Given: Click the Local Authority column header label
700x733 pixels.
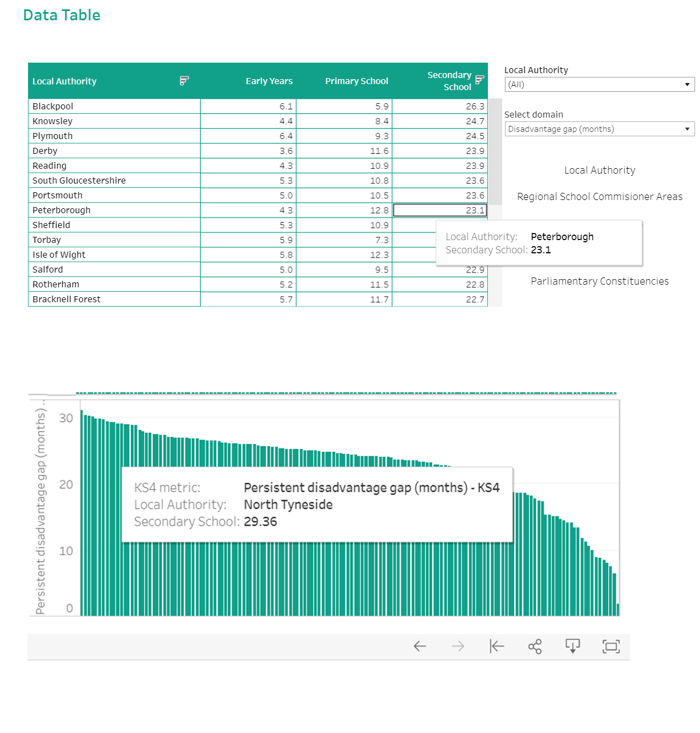Looking at the screenshot, I should [x=64, y=81].
